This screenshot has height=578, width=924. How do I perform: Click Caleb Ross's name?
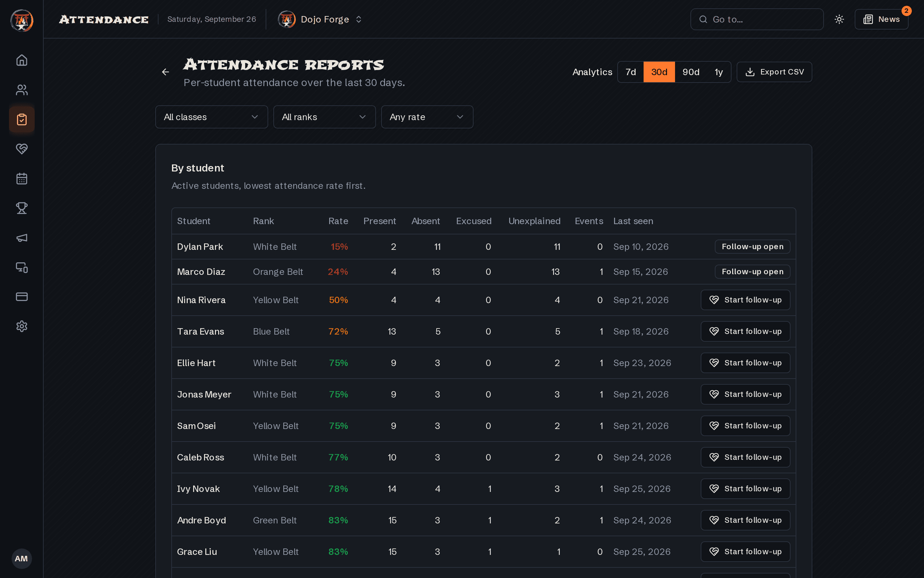pyautogui.click(x=201, y=457)
